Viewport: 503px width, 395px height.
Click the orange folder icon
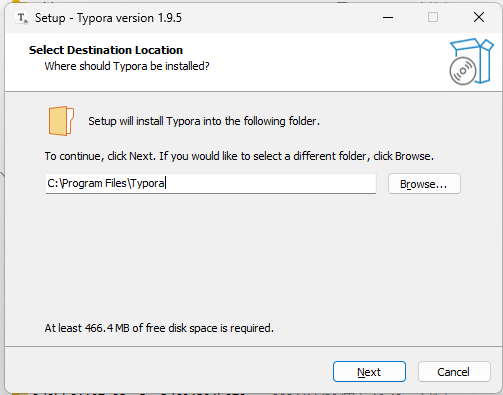61,121
